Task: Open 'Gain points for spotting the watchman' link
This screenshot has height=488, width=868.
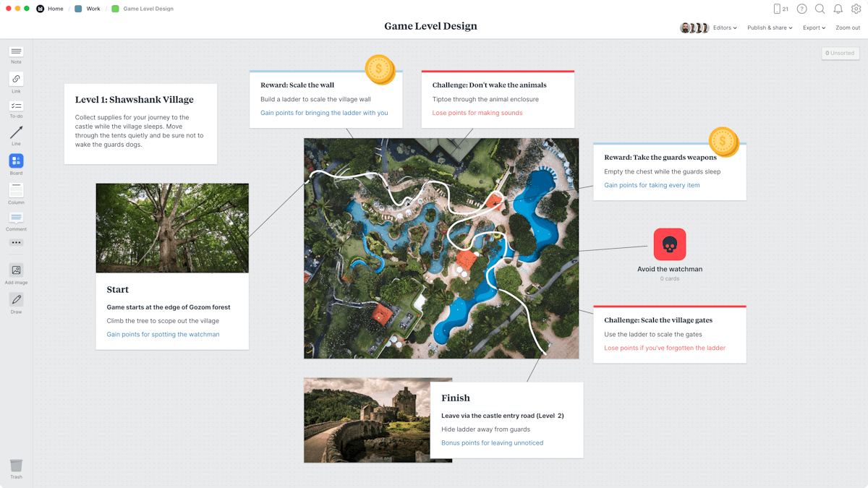Action: pyautogui.click(x=163, y=334)
